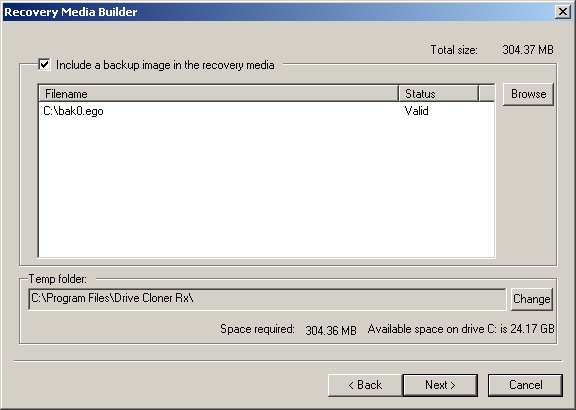Click the Available space on drive C text
Viewport: 576px width, 410px height.
coord(461,329)
